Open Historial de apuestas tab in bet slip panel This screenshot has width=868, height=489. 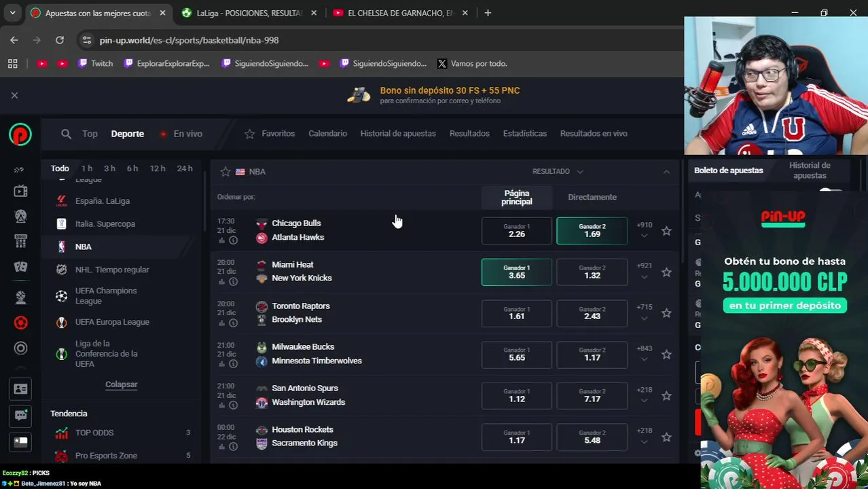[x=810, y=170]
